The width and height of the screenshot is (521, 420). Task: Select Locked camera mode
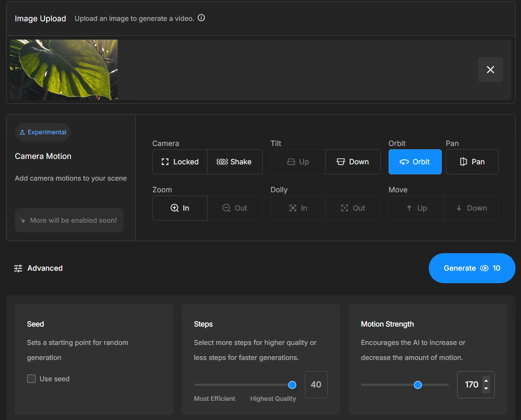click(x=180, y=162)
